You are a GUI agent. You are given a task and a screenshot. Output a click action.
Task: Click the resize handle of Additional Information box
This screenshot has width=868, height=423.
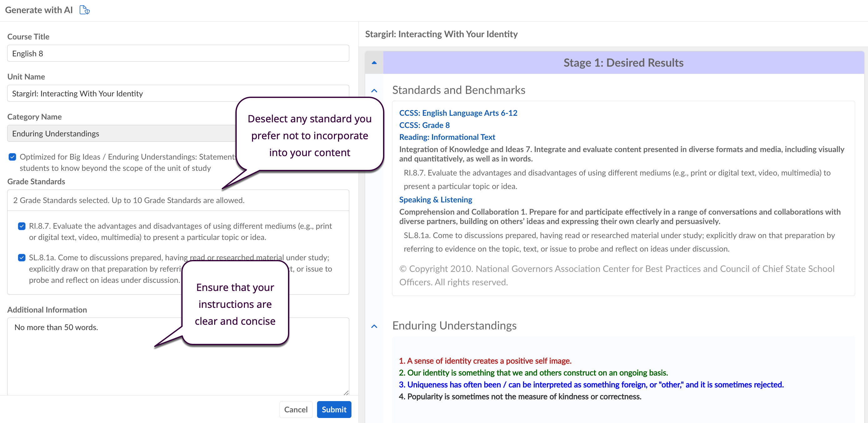click(346, 392)
